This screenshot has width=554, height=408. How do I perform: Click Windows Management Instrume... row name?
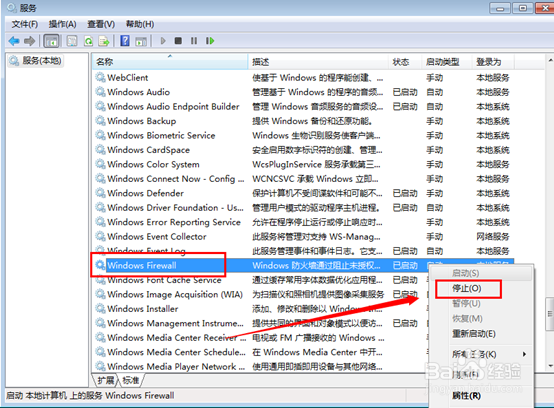pos(175,323)
